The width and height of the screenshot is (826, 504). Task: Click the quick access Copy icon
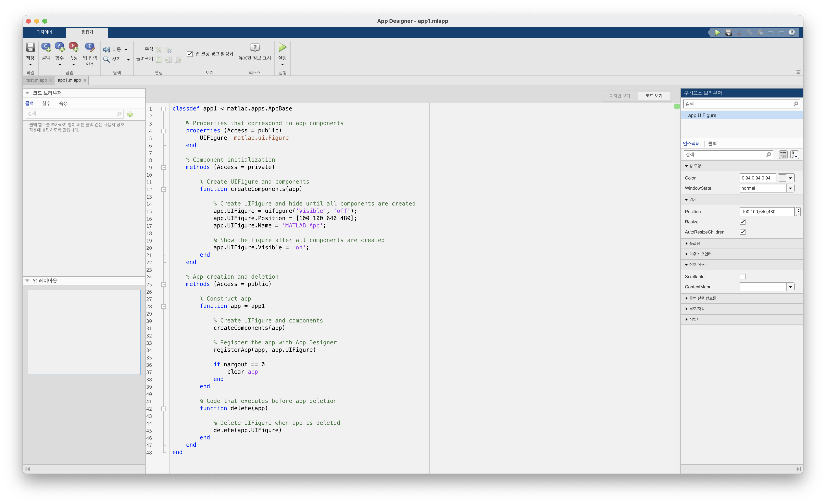coord(750,32)
